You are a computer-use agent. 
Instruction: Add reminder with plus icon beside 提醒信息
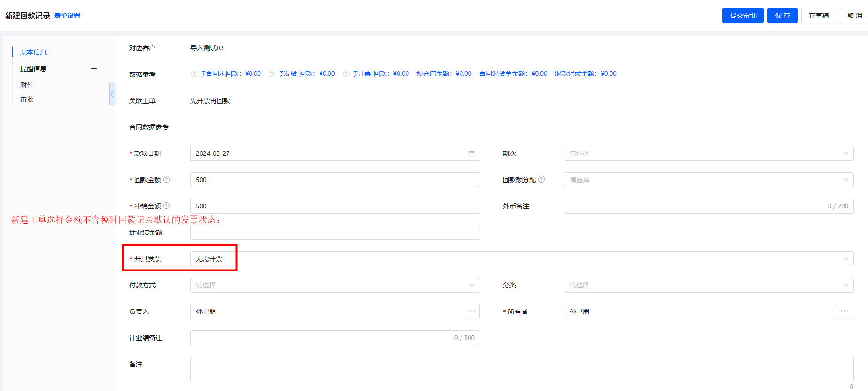click(x=94, y=69)
